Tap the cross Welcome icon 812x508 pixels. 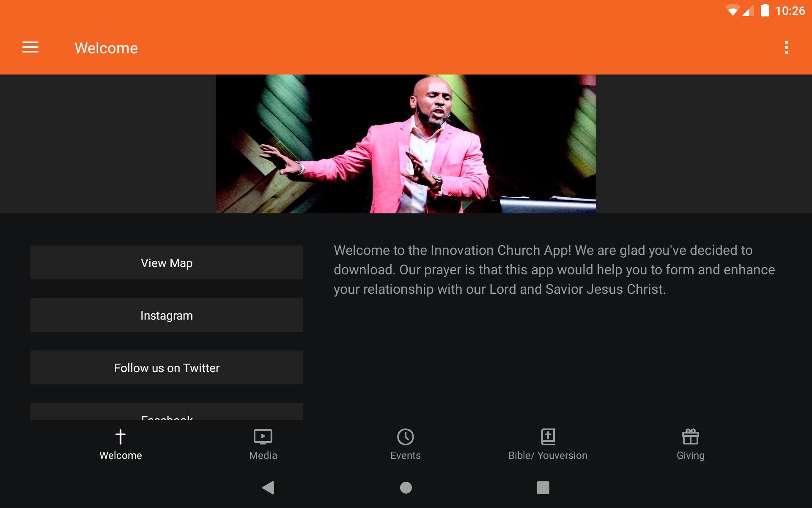(121, 436)
